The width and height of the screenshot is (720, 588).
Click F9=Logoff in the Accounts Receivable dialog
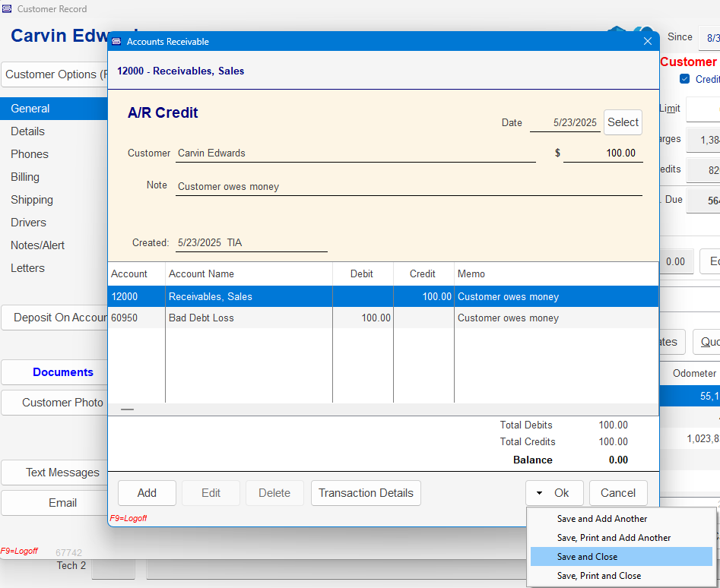pyautogui.click(x=128, y=518)
